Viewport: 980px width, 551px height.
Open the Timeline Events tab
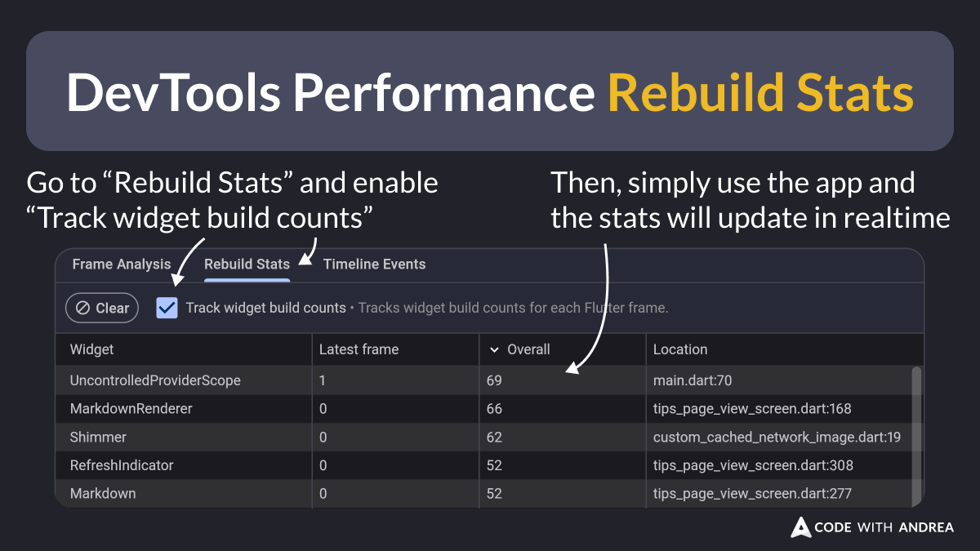pyautogui.click(x=374, y=264)
